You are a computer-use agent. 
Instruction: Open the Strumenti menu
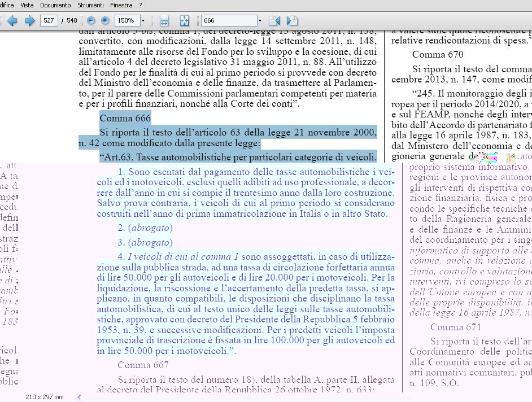[90, 5]
